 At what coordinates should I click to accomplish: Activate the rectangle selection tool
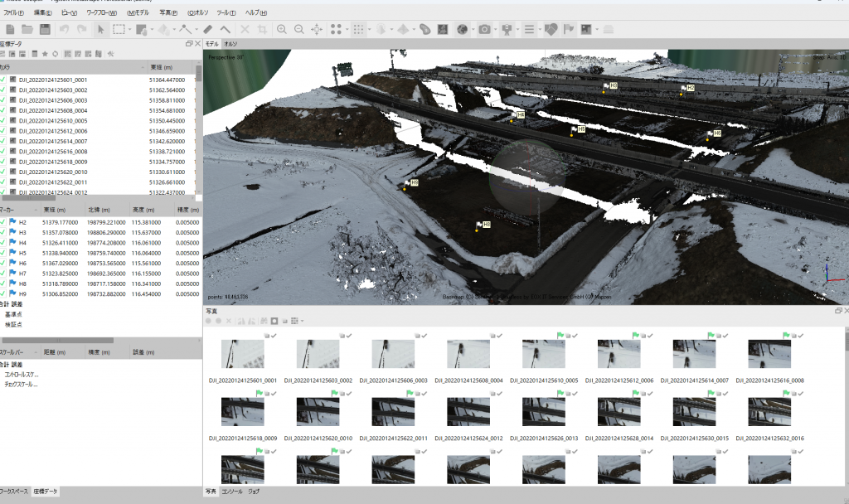[x=119, y=30]
